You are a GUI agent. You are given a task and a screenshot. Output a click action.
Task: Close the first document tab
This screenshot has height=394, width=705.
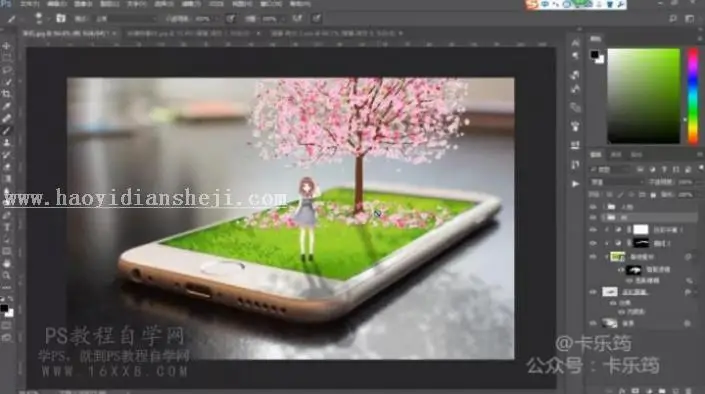tap(115, 33)
